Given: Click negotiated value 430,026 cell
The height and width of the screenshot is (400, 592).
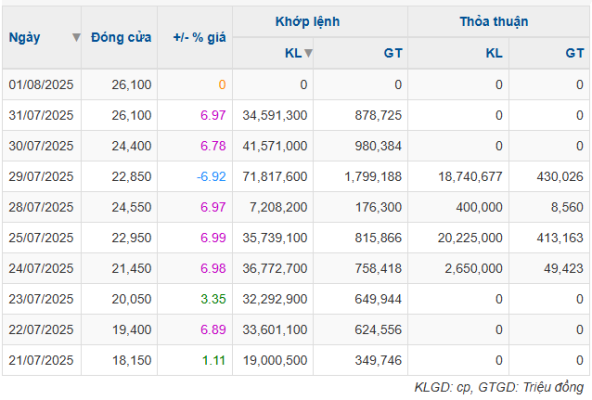Looking at the screenshot, I should [x=560, y=176].
